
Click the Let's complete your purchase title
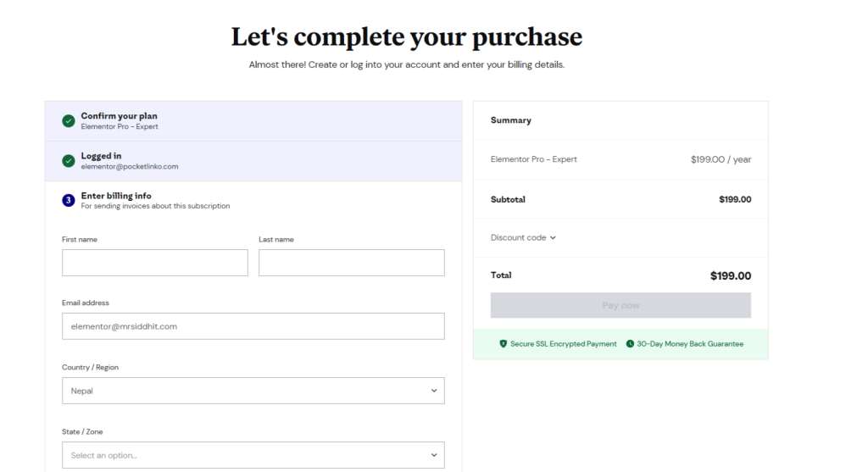(x=407, y=36)
